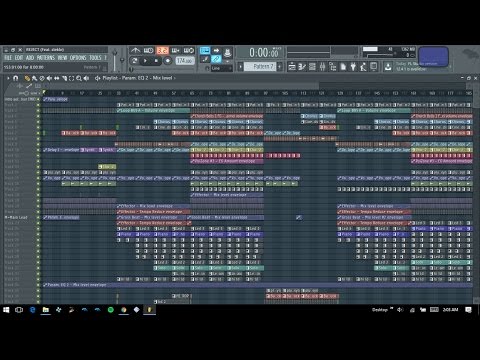Click the 174.000 tempo field

point(185,61)
